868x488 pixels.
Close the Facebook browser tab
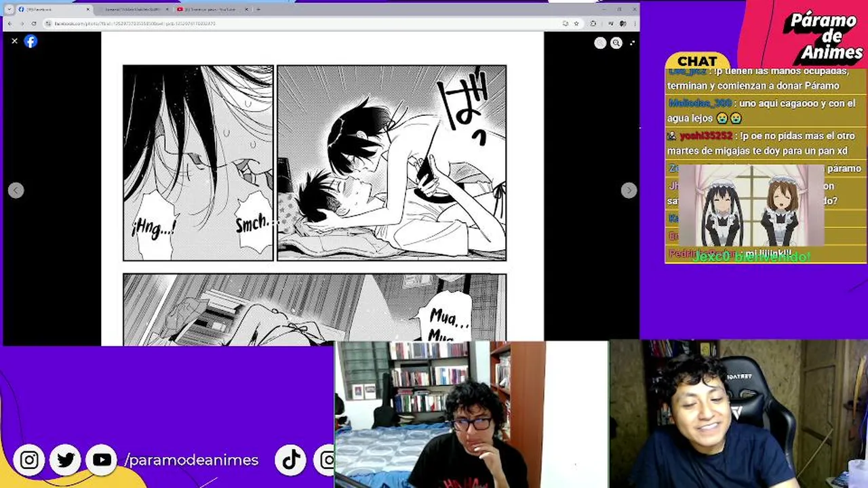(87, 9)
